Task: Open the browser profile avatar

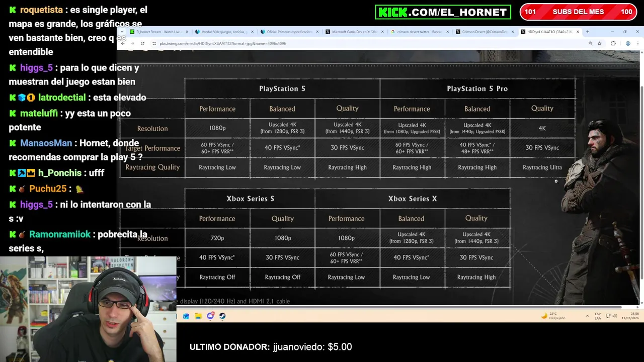Action: point(628,43)
